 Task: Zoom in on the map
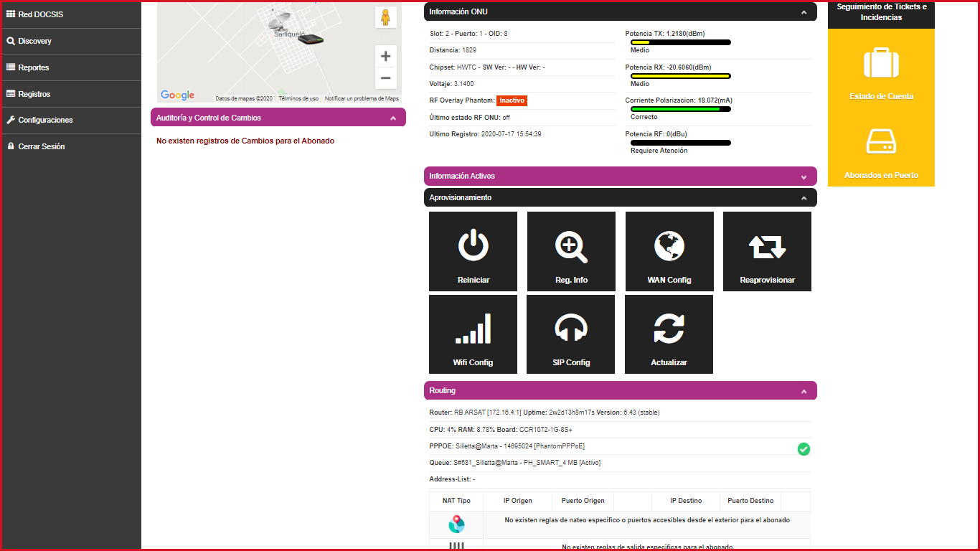(385, 56)
